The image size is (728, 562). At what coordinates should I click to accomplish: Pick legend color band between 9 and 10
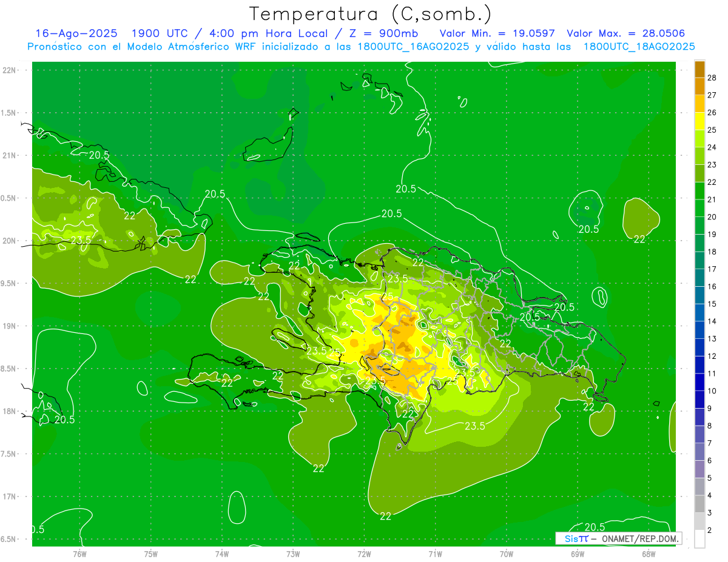pyautogui.click(x=699, y=400)
